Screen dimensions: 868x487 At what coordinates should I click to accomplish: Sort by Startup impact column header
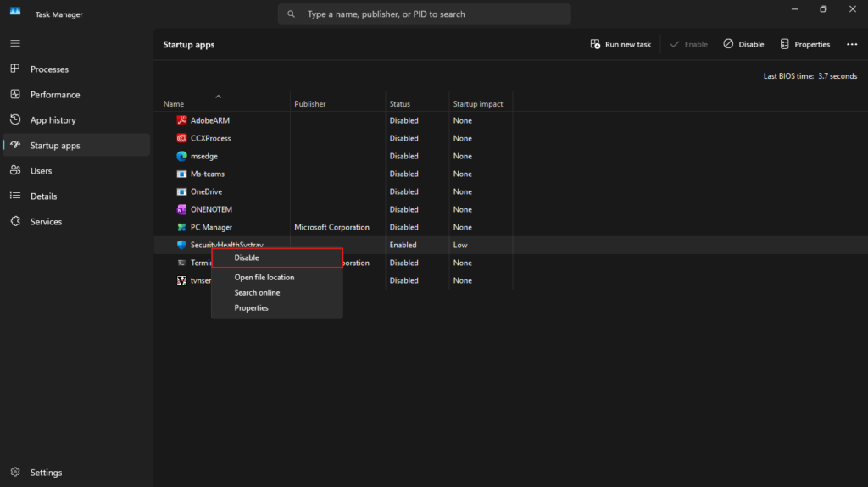[x=478, y=104]
